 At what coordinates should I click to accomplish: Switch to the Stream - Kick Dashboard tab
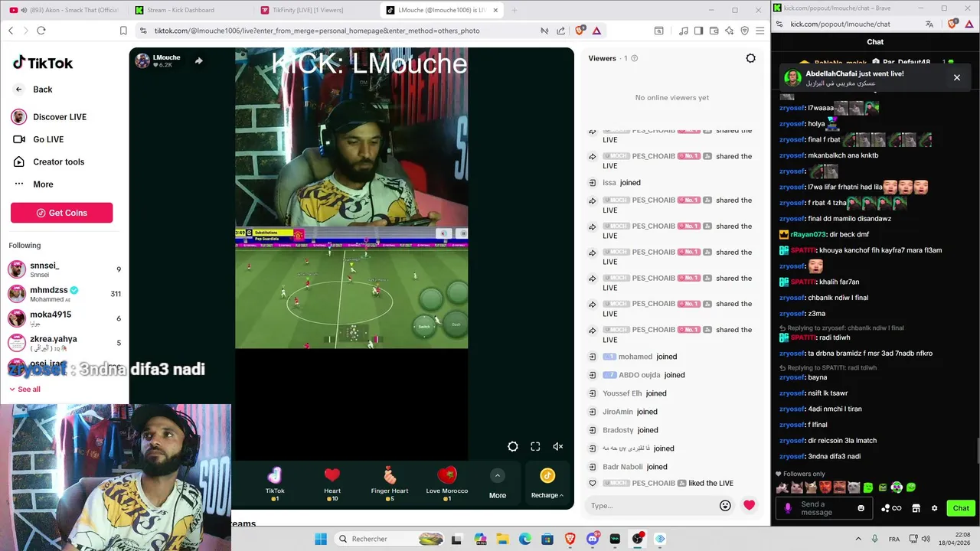(x=188, y=10)
